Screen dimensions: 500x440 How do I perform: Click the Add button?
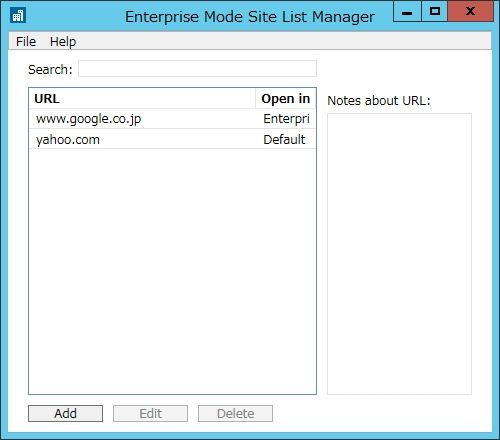point(65,413)
